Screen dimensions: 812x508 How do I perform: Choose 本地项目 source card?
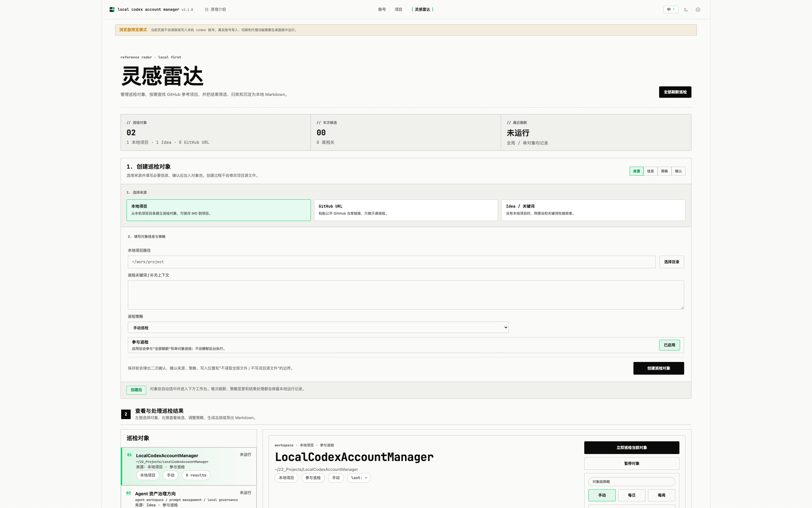click(219, 210)
